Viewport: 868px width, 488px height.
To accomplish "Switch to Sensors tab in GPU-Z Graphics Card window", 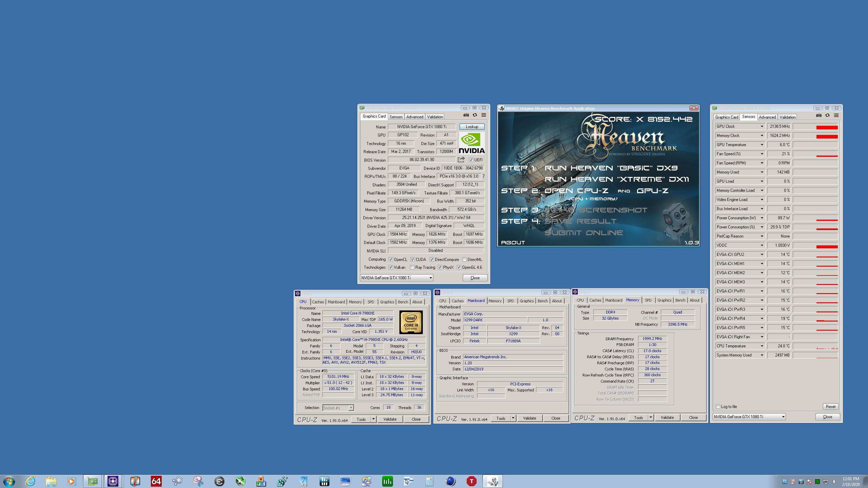I will [396, 117].
